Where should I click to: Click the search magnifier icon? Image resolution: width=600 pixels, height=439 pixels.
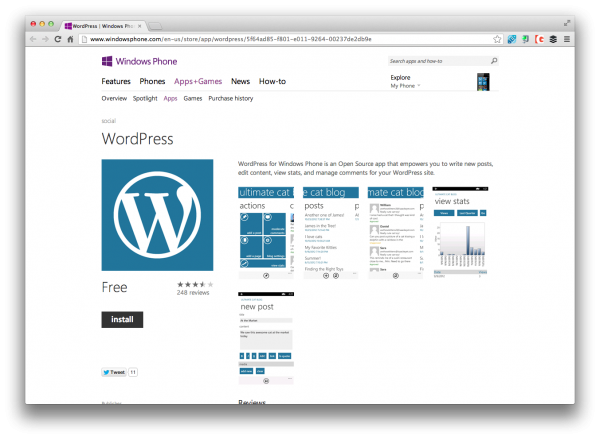pyautogui.click(x=494, y=61)
